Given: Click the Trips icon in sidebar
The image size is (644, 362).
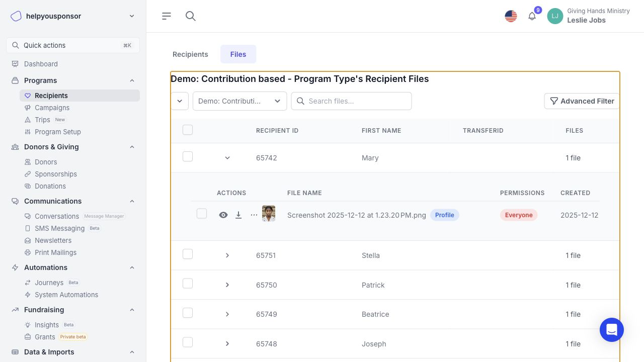Looking at the screenshot, I should point(28,120).
